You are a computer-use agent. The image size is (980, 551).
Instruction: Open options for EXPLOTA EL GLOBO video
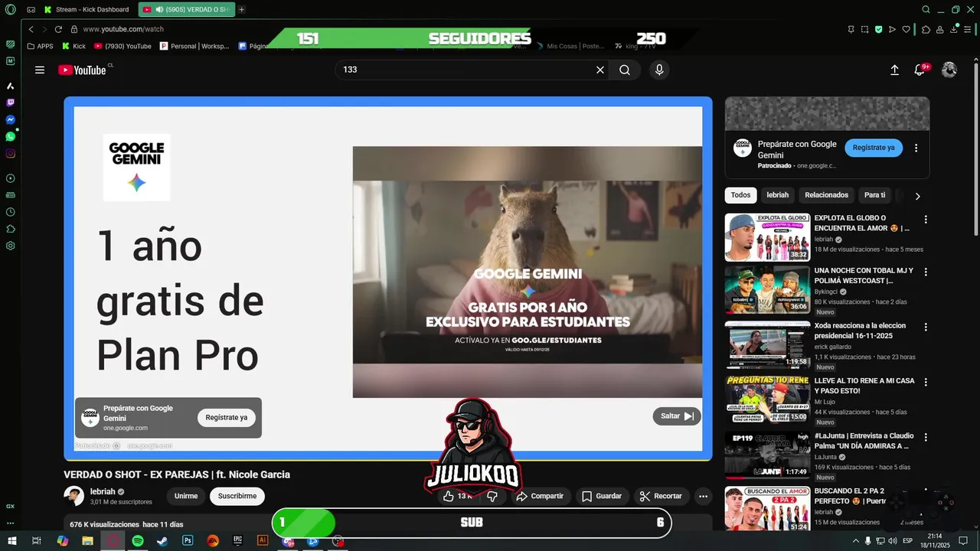tap(926, 220)
